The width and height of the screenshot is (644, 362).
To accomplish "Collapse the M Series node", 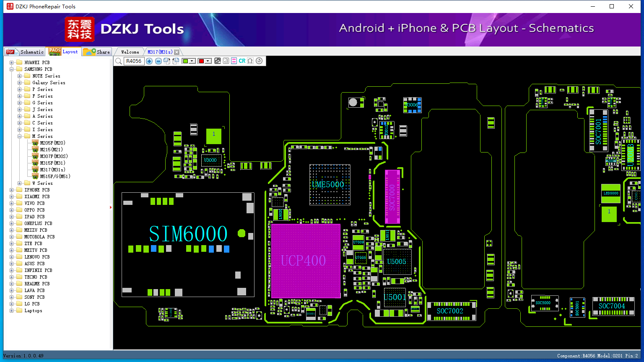I will pos(20,136).
